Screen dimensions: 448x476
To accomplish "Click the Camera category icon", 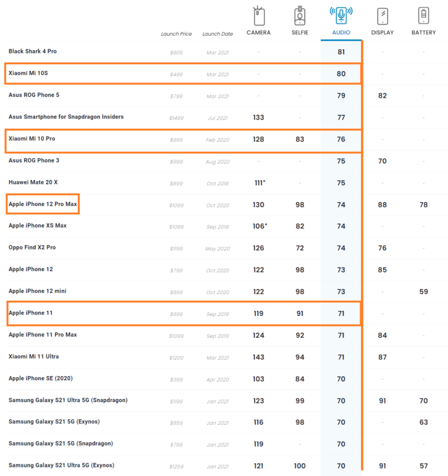I will tap(259, 17).
